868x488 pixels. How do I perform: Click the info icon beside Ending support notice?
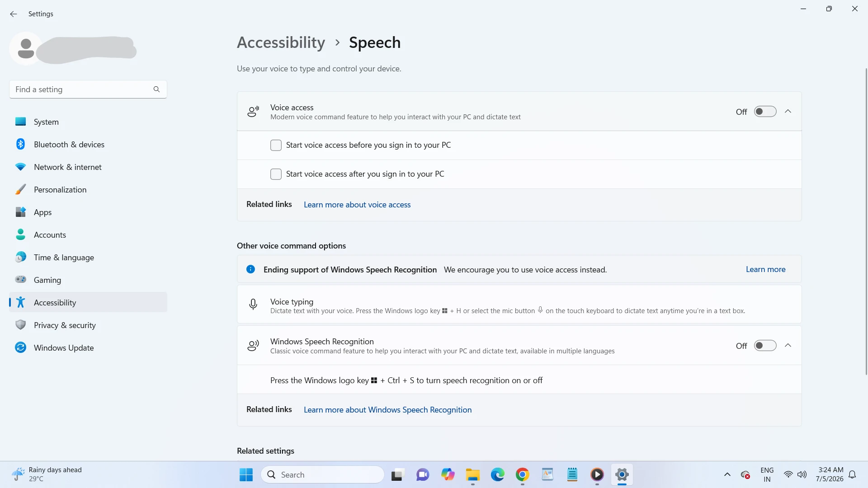click(250, 269)
